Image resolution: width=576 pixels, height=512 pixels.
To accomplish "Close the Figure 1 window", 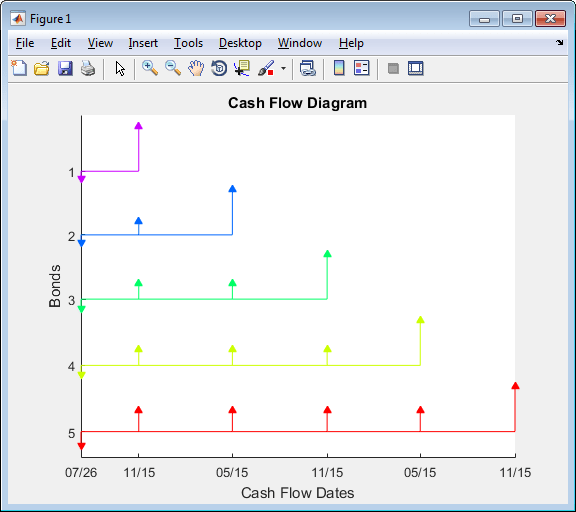I will 550,19.
